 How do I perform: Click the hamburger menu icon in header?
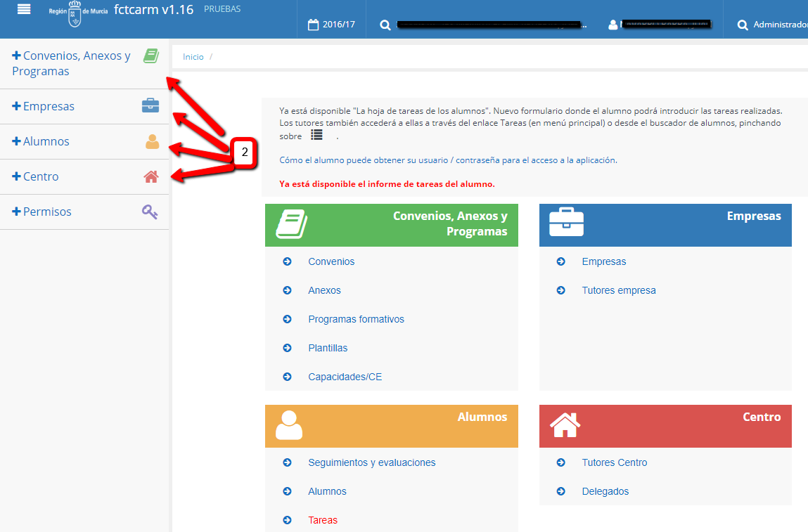pyautogui.click(x=24, y=9)
